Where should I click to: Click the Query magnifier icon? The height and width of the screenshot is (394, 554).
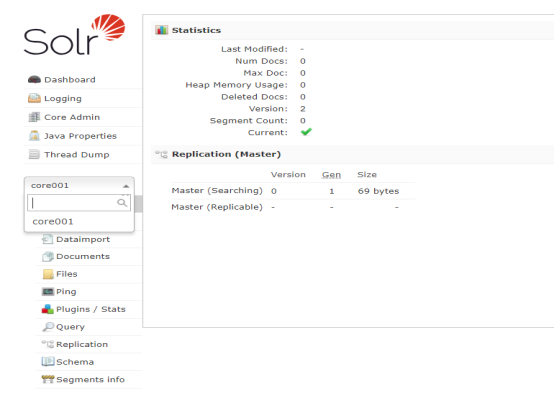pyautogui.click(x=48, y=327)
